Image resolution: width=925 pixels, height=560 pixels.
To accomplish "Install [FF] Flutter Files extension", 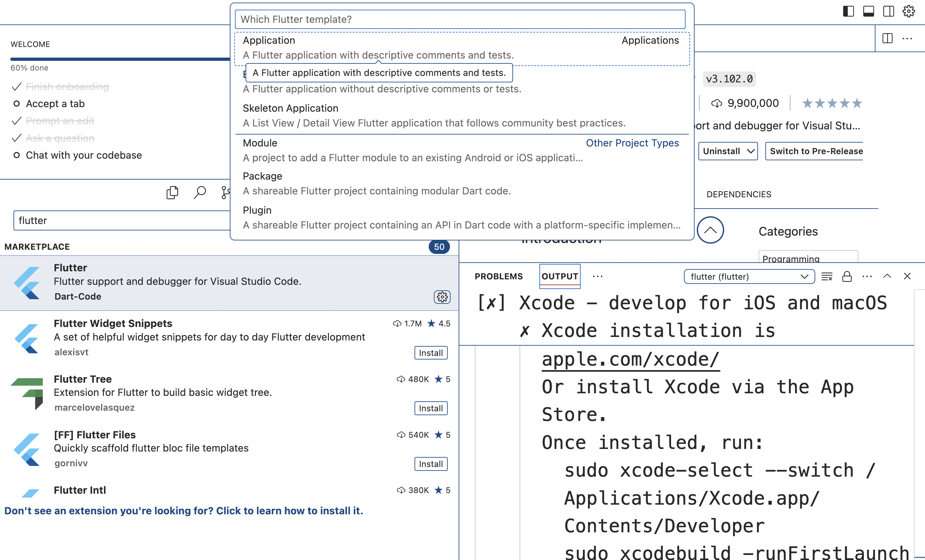I will [x=431, y=464].
